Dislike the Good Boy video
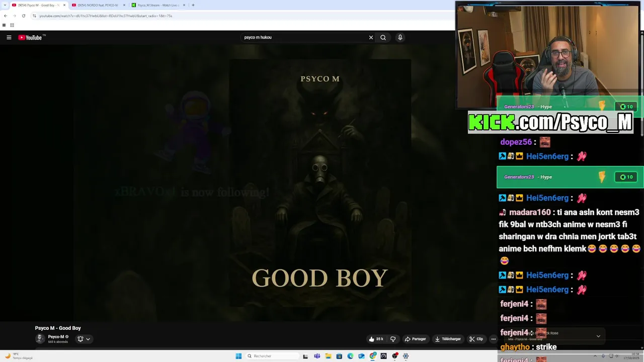644x362 pixels. [393, 339]
